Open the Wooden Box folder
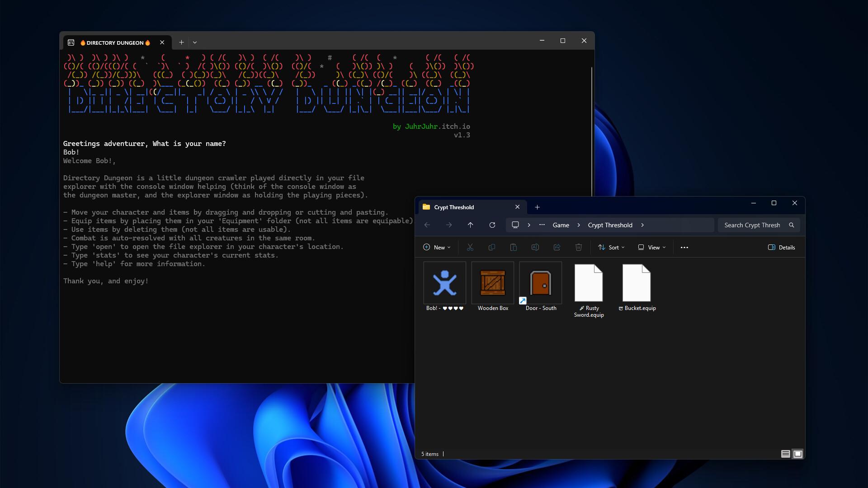 click(492, 282)
